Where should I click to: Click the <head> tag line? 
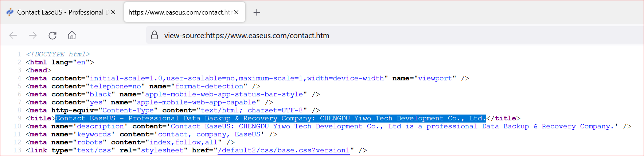(x=39, y=70)
